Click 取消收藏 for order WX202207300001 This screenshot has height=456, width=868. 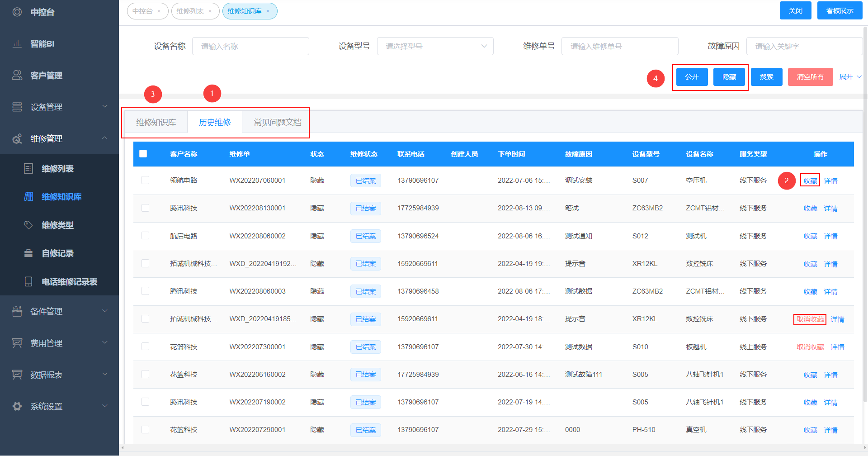[810, 347]
